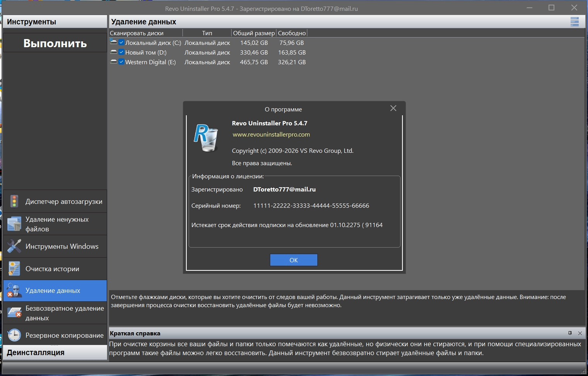The height and width of the screenshot is (376, 588).
Task: Click the drive icon for Новый том (D:)
Action: [114, 52]
